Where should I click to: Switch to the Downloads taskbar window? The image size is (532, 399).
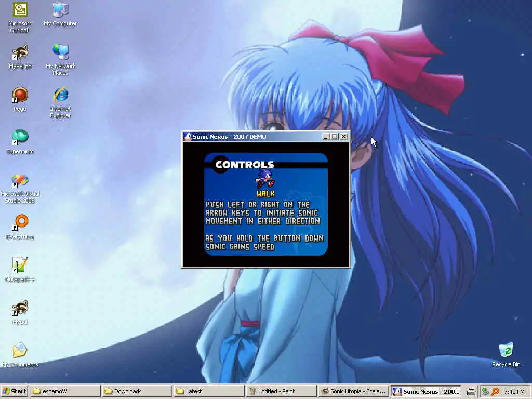pos(137,391)
